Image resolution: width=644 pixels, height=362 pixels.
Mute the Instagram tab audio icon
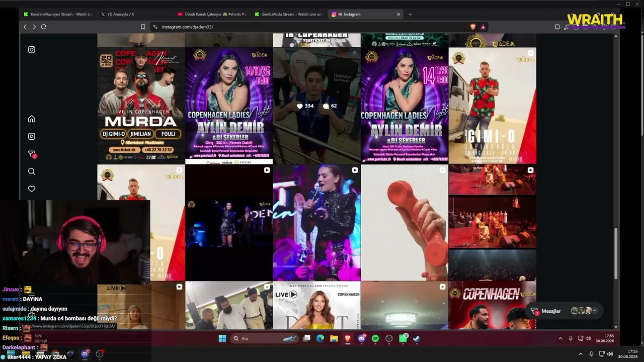tap(340, 14)
